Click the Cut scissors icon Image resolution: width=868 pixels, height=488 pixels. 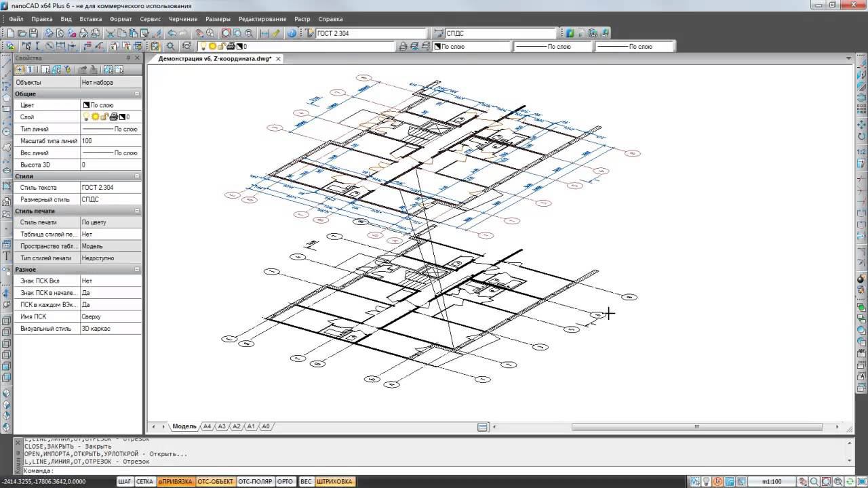coord(111,33)
